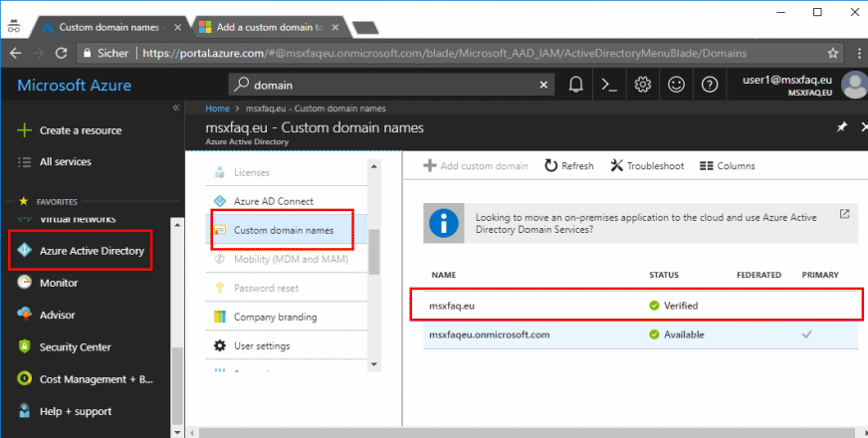Open User settings menu item
This screenshot has width=868, height=438.
point(286,345)
